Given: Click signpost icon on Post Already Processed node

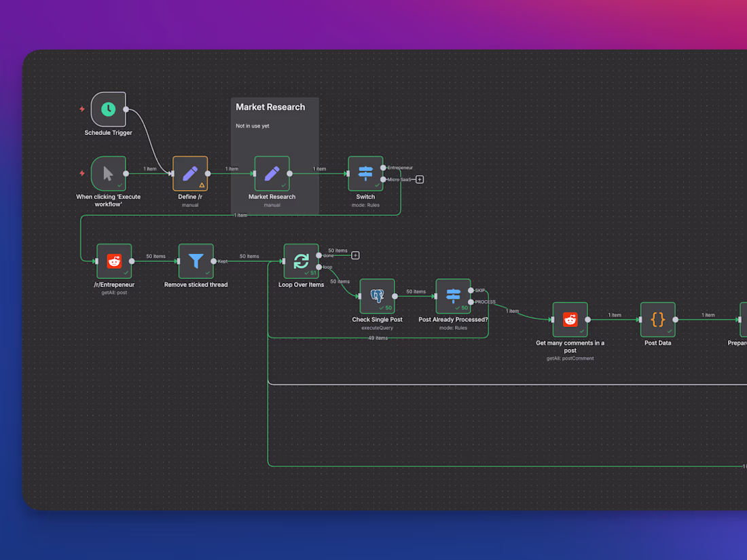Looking at the screenshot, I should (453, 295).
